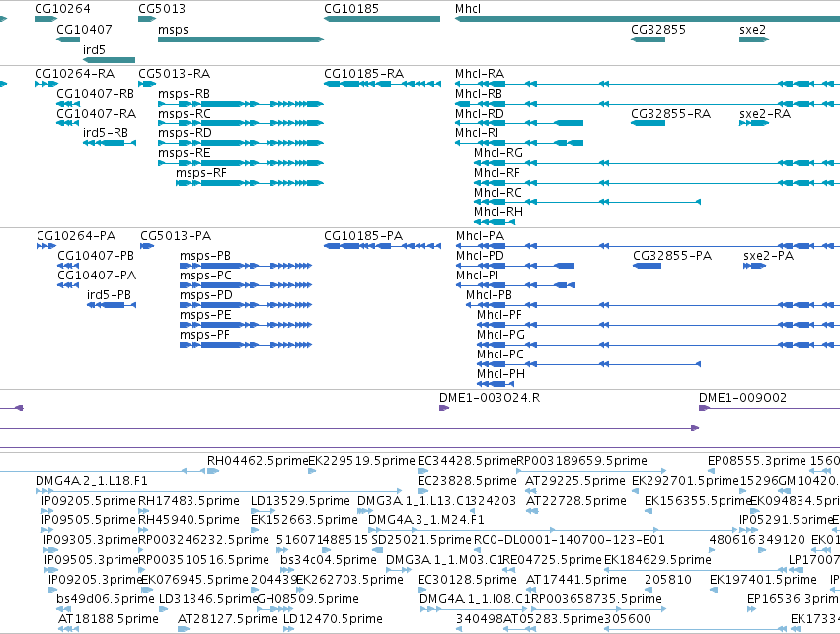Select protein msps-PB
This screenshot has height=634, width=840.
pyautogui.click(x=246, y=266)
